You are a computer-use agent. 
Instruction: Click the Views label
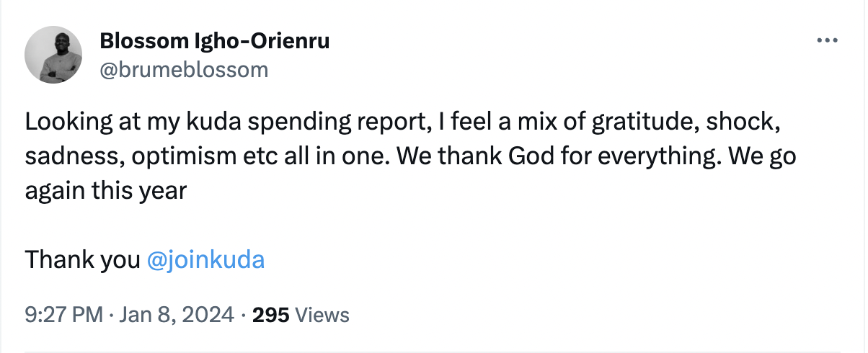[x=322, y=315]
